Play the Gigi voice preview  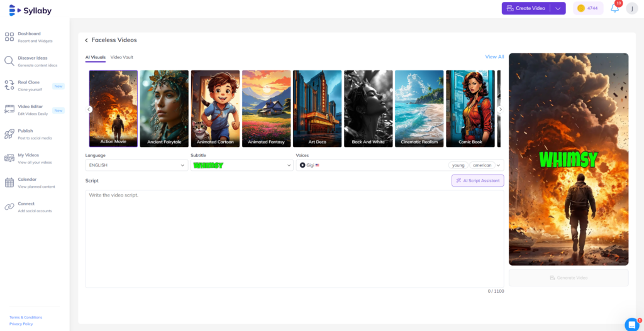click(303, 165)
